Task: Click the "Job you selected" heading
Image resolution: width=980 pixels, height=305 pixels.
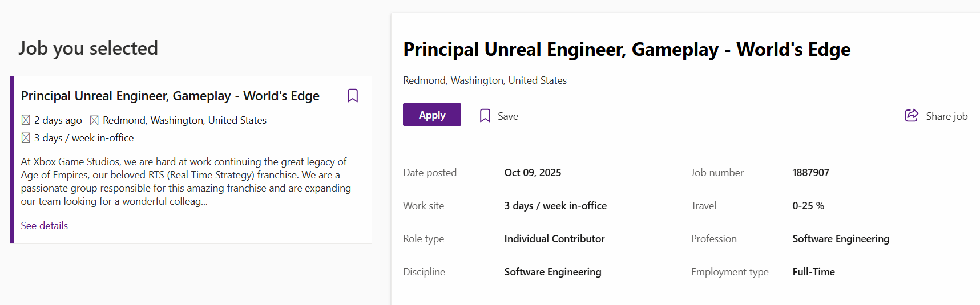Action: (x=88, y=48)
